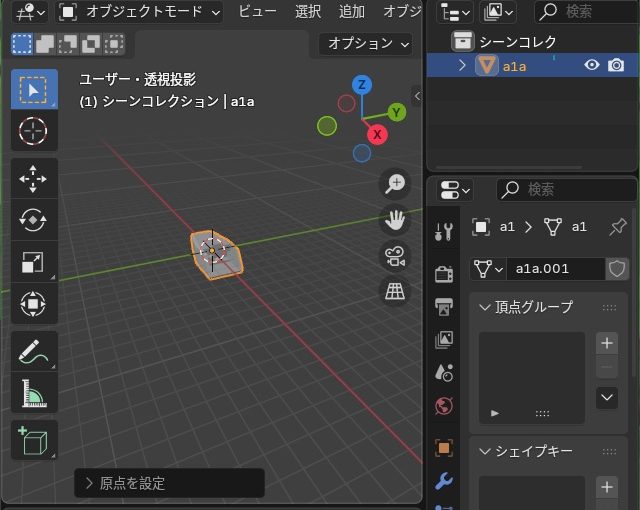This screenshot has height=510, width=640.
Task: Open the Tool properties tab
Action: tap(444, 231)
